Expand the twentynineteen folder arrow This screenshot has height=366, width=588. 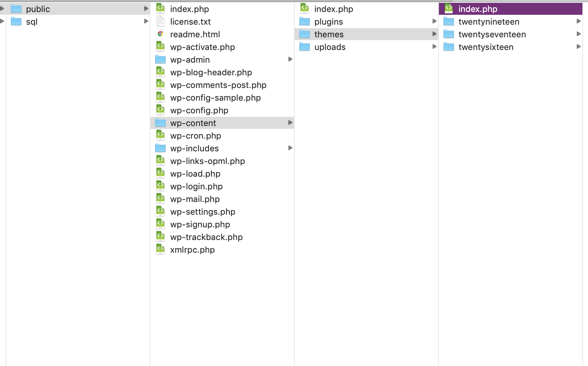[x=579, y=21]
